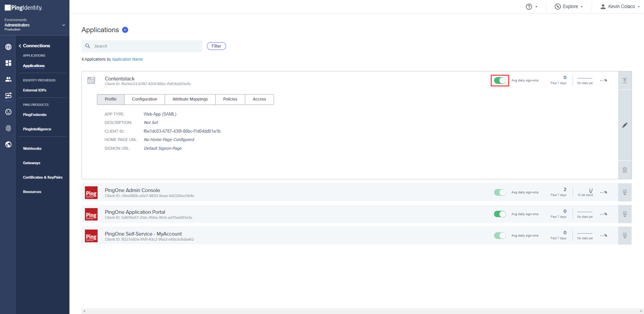Viewport: 644px width, 314px height.
Task: Open the Explore dropdown arrow
Action: (x=581, y=7)
